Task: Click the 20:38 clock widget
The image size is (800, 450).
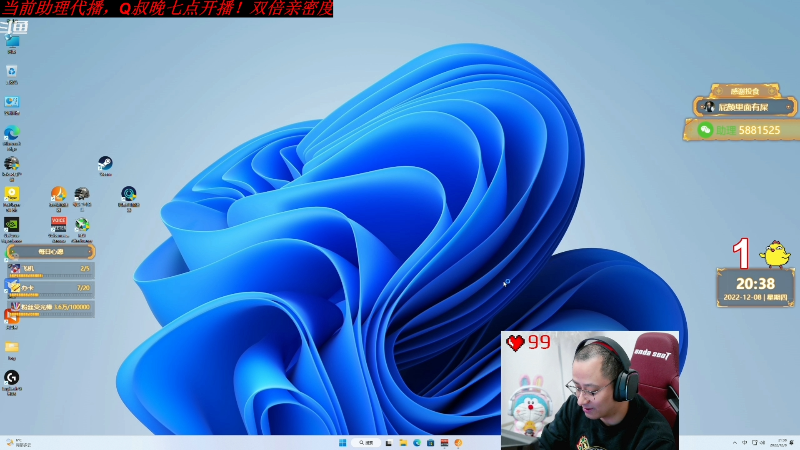Action: (756, 288)
